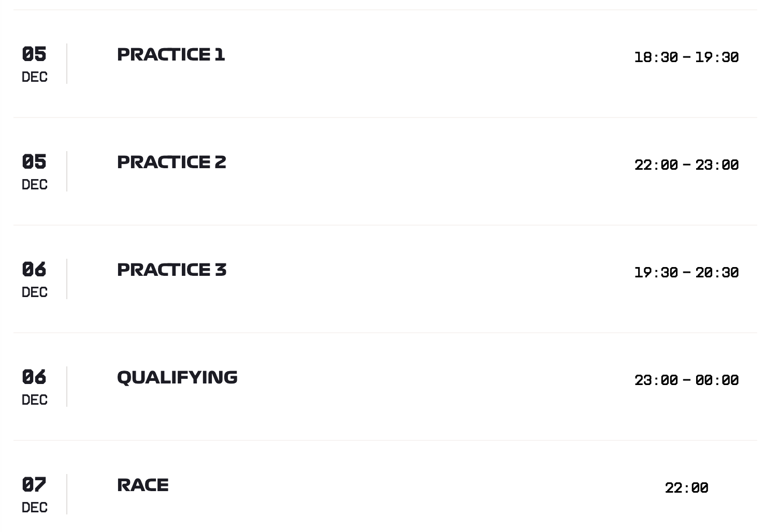Select the 23:00 – 00:00 qualifying time
The height and width of the screenshot is (532, 779).
pos(686,380)
